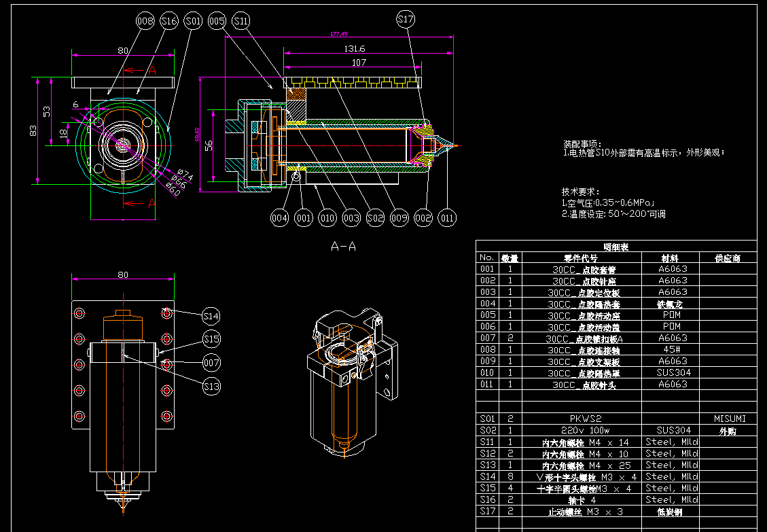
Task: Click the 技术要求 technical requirements heading
Action: 582,192
